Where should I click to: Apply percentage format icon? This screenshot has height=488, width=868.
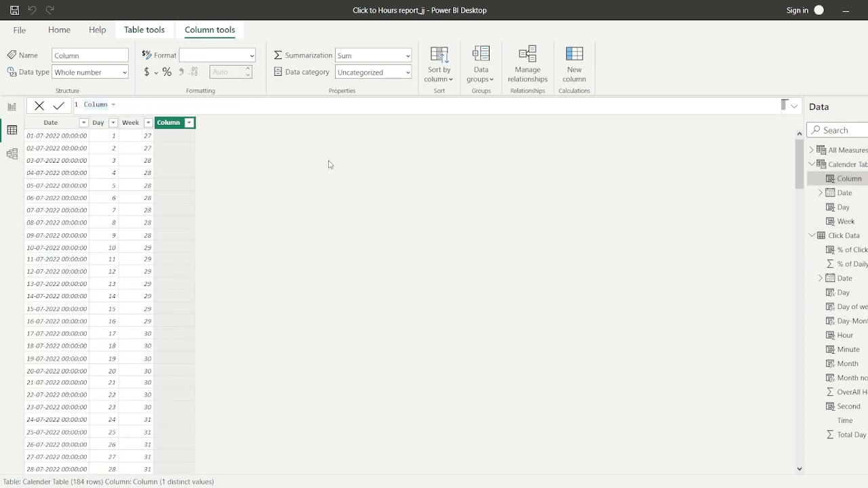tap(167, 72)
